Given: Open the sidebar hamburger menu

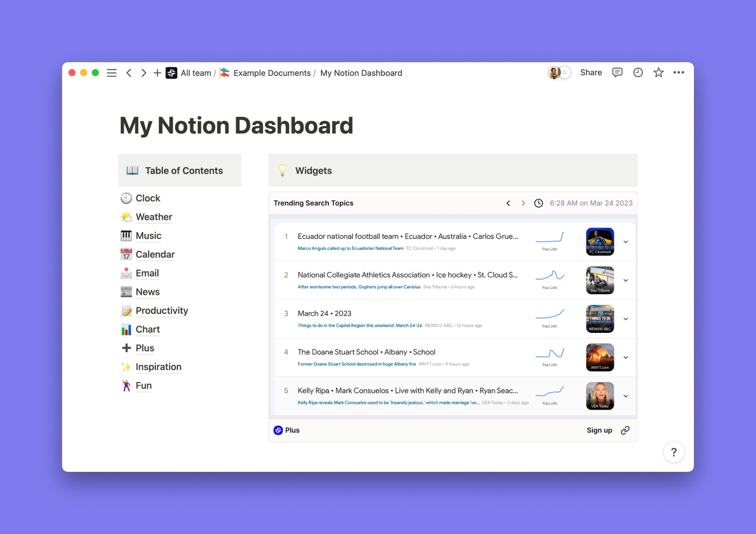Looking at the screenshot, I should click(112, 73).
